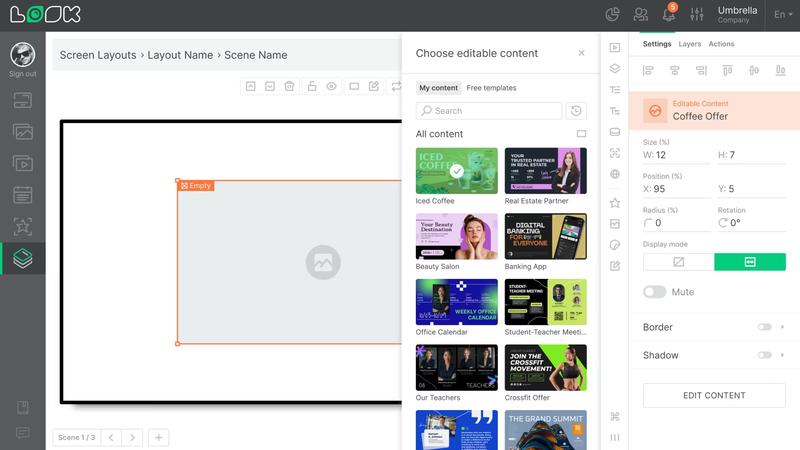Enable the Border toggle

point(764,327)
